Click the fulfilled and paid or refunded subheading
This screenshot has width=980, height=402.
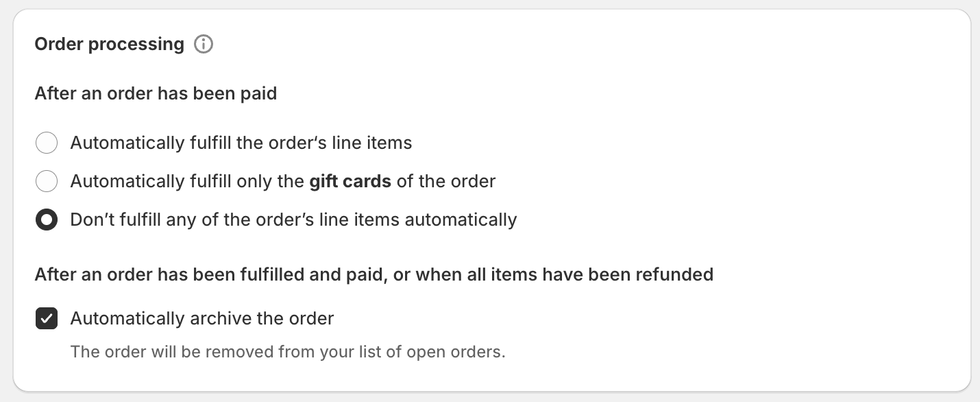coord(373,275)
